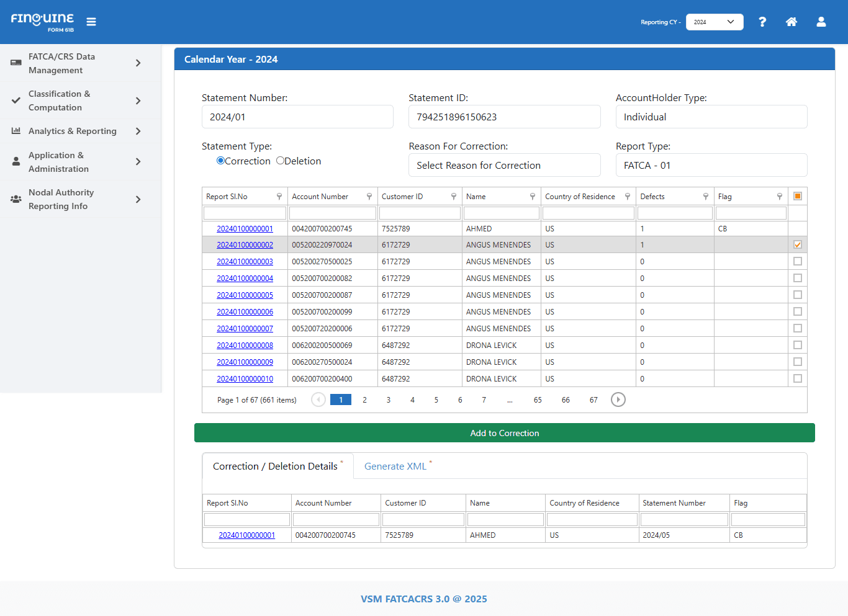The image size is (848, 616).
Task: Uncheck the checkbox for ANGUS MENENDES row 20240100000002
Action: coord(798,244)
